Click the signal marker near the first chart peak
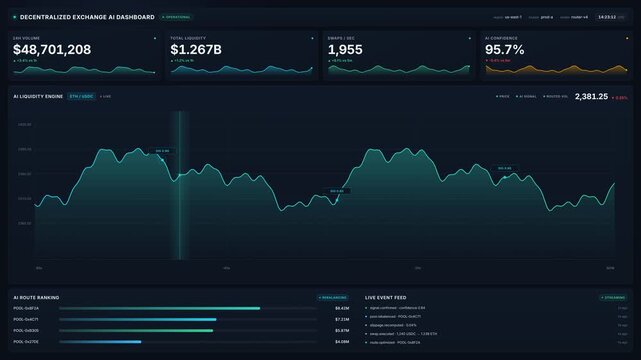Viewport: 641px width, 360px height. click(x=162, y=160)
